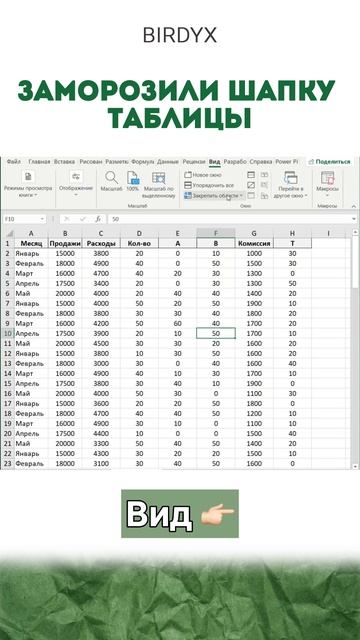Expand the Name Box dropdown arrow
This screenshot has height=640, width=360.
pos(42,219)
